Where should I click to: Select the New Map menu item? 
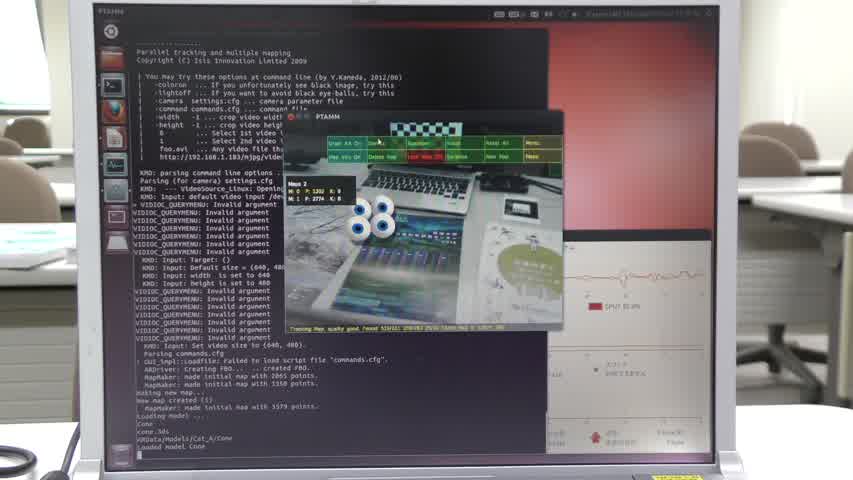tap(503, 157)
